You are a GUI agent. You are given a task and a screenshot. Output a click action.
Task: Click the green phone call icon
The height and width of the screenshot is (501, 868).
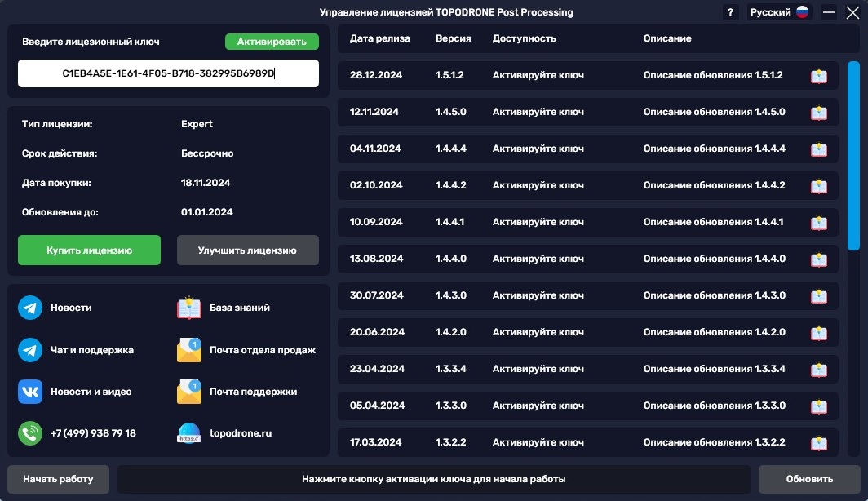[x=30, y=433]
